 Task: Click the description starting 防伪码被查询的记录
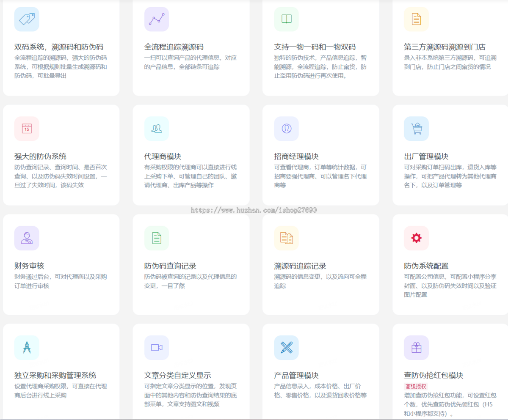[x=190, y=281]
